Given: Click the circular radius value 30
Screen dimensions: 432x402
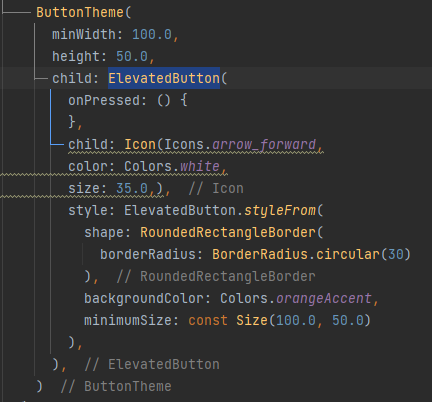Looking at the screenshot, I should [396, 254].
